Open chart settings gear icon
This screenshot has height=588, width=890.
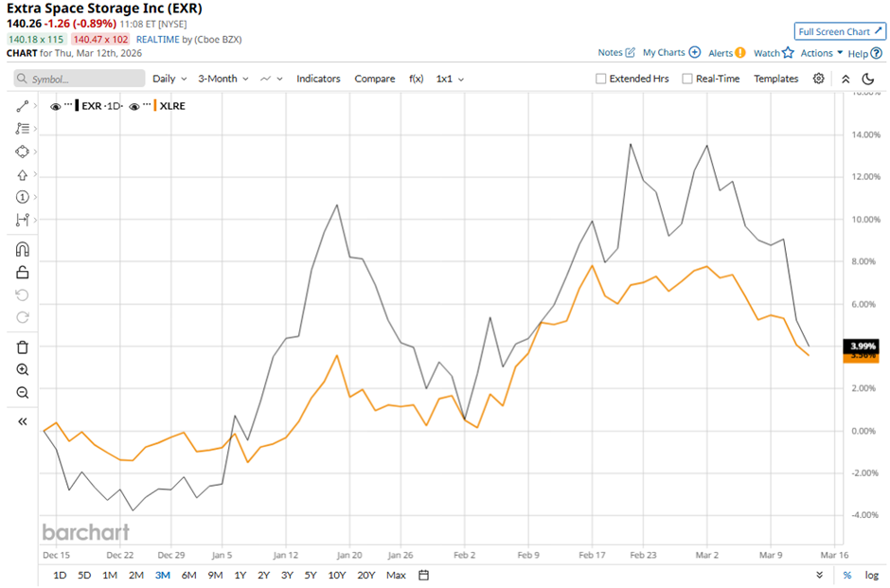818,79
